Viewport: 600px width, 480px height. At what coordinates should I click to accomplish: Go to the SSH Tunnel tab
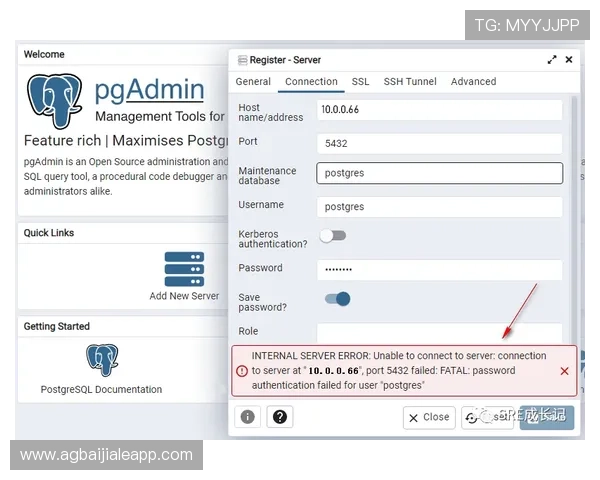click(x=409, y=82)
